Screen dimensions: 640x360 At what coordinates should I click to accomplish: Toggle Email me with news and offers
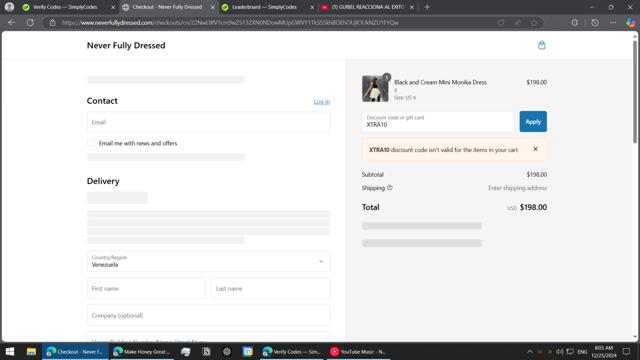(x=91, y=143)
